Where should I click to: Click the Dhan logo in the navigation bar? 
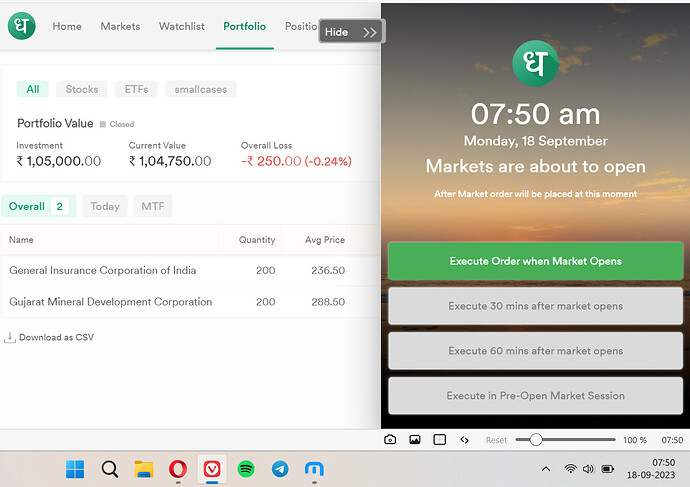click(x=22, y=26)
